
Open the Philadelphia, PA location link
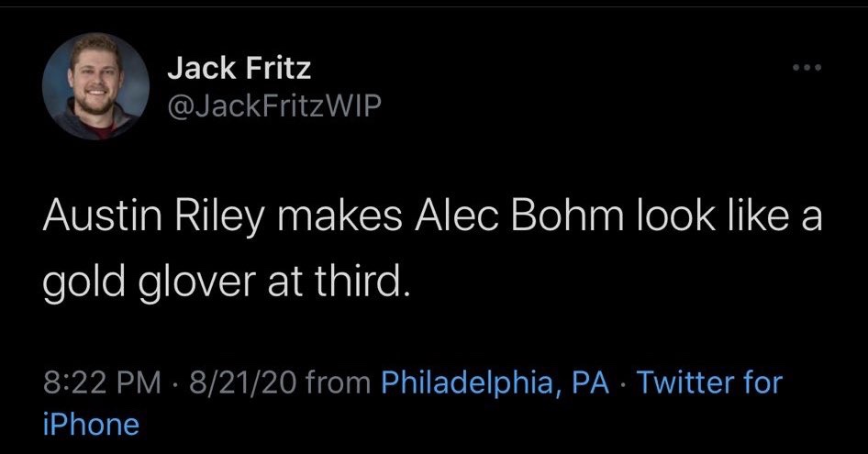pos(495,382)
